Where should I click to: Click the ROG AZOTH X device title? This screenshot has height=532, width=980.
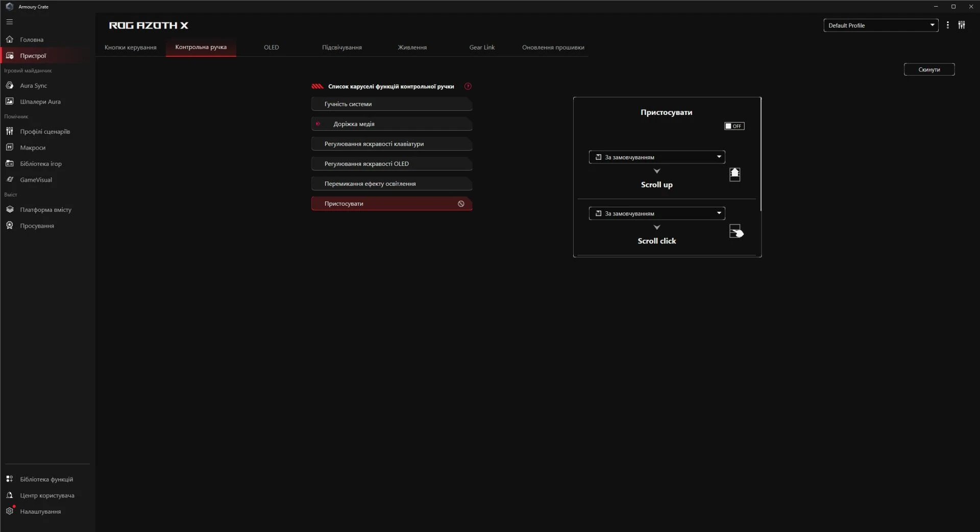coord(149,25)
